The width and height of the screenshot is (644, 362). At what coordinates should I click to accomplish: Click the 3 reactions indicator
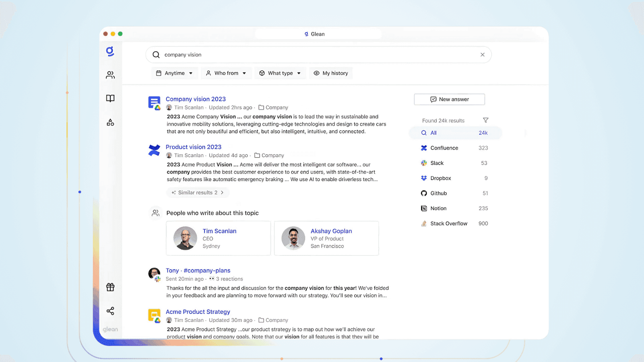point(226,279)
